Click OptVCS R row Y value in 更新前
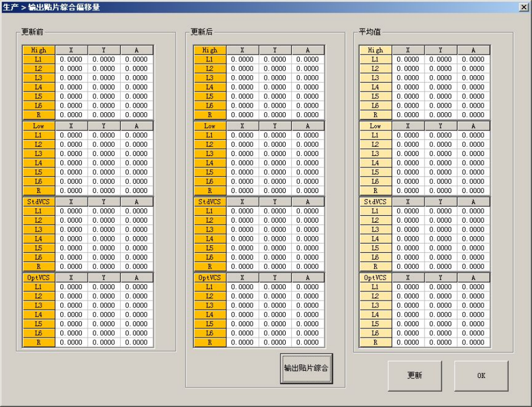 pos(104,343)
